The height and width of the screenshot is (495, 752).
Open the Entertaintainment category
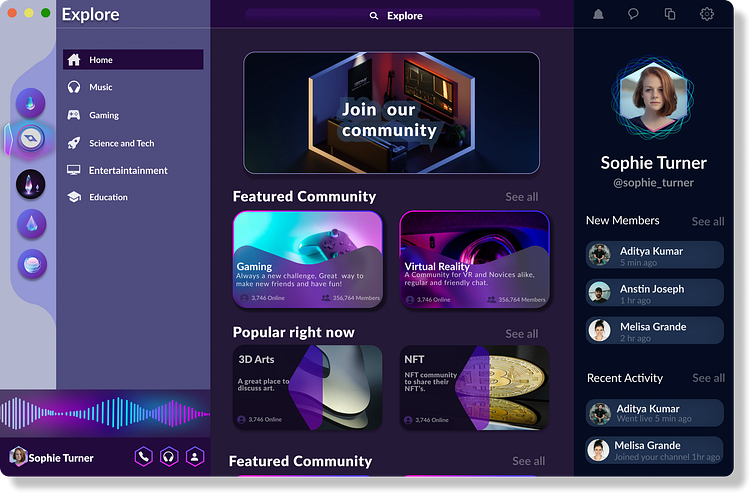[x=128, y=170]
